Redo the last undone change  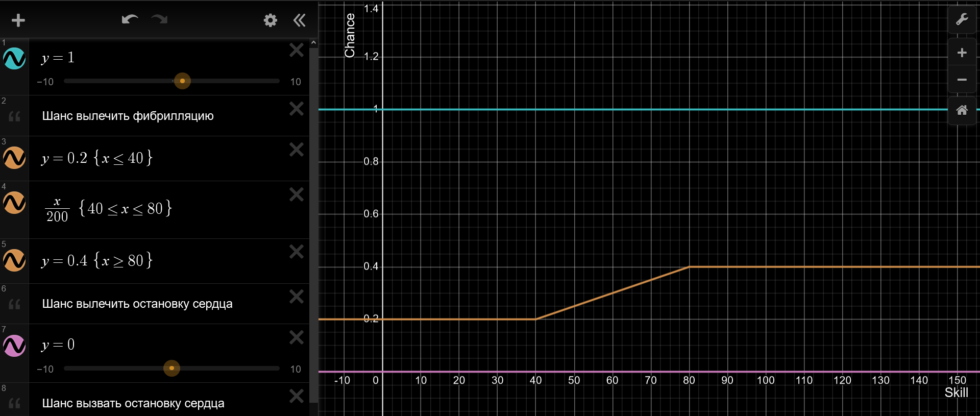click(x=159, y=20)
